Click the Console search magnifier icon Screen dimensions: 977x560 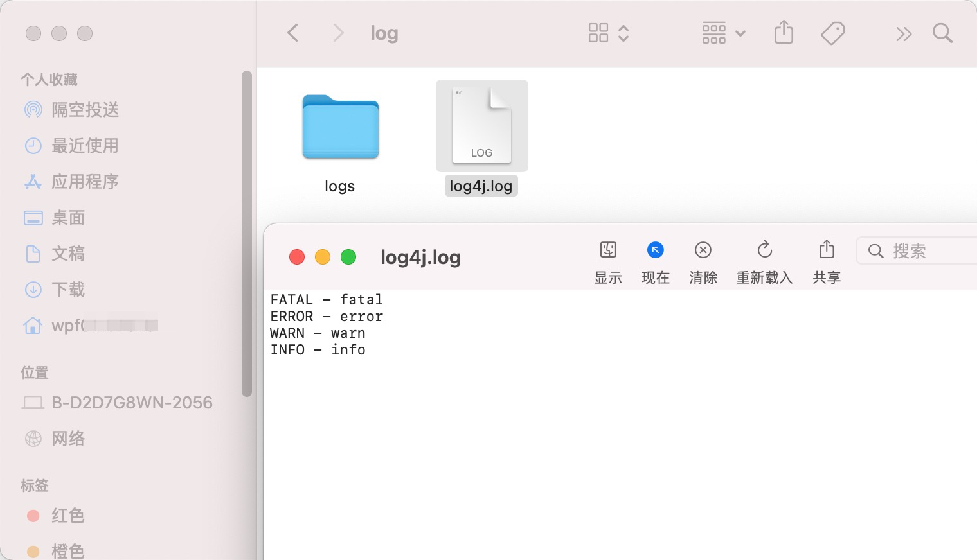pos(875,251)
